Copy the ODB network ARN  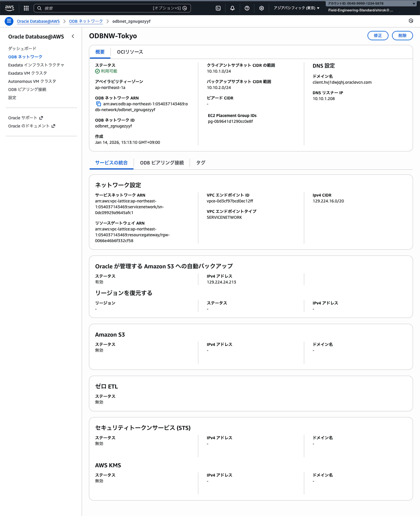pyautogui.click(x=99, y=104)
